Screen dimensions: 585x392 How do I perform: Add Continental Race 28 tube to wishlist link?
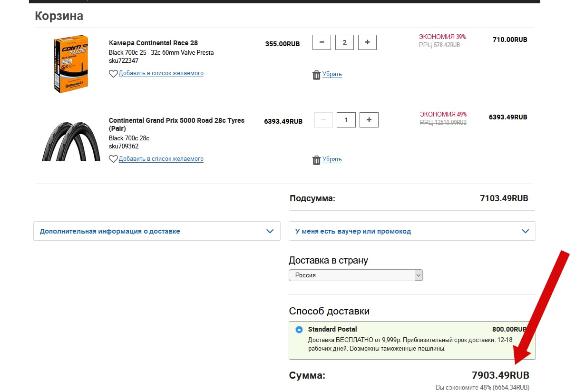161,73
